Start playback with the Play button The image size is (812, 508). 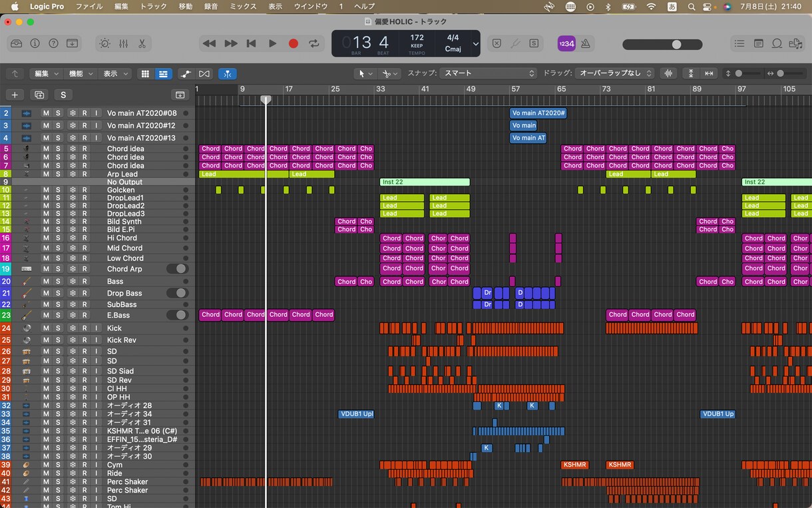tap(272, 43)
